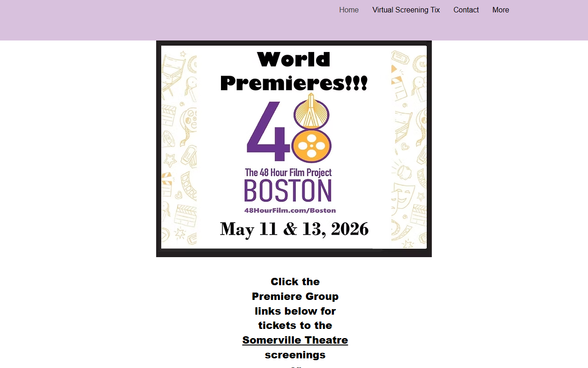The height and width of the screenshot is (368, 588).
Task: Click the 'tickets to the' text line
Action: pos(295,326)
